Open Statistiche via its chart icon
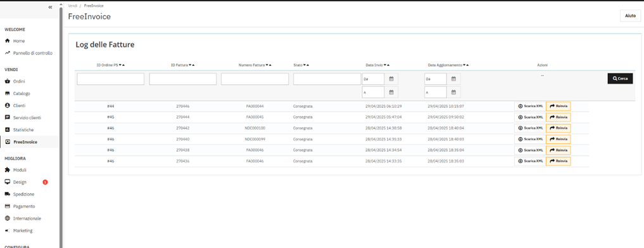The width and height of the screenshot is (644, 248). [7, 129]
